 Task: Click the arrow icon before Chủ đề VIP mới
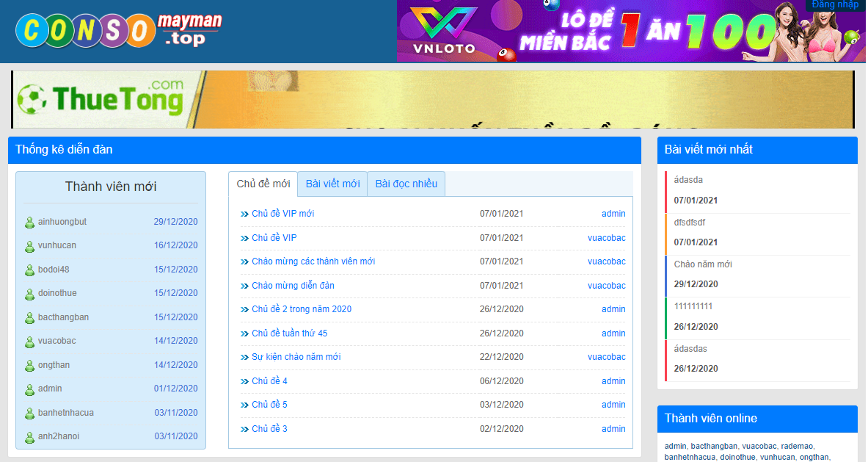pos(245,214)
